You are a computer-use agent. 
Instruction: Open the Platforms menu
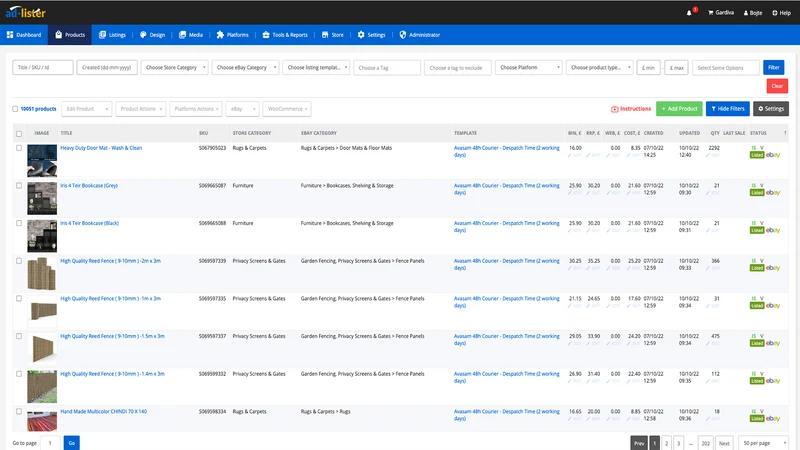[232, 35]
